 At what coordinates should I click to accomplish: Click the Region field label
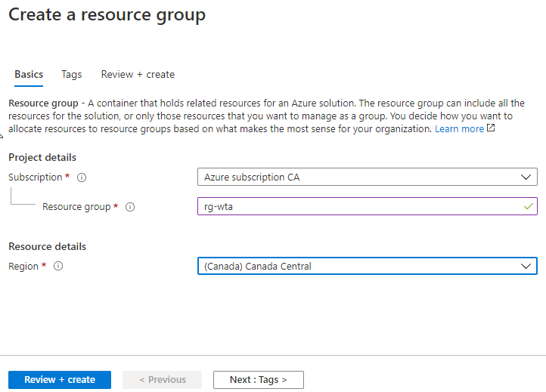[23, 267]
